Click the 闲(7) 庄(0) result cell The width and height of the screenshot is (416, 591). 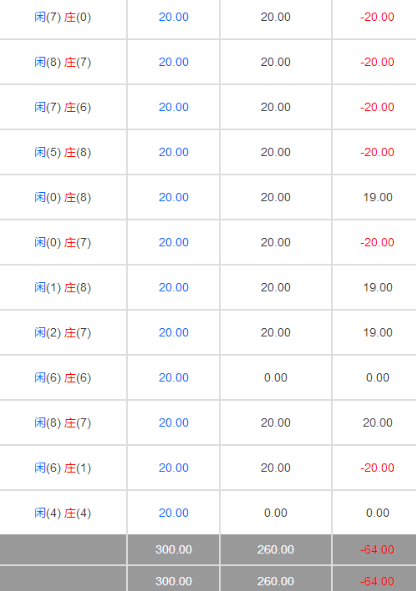pyautogui.click(x=63, y=17)
